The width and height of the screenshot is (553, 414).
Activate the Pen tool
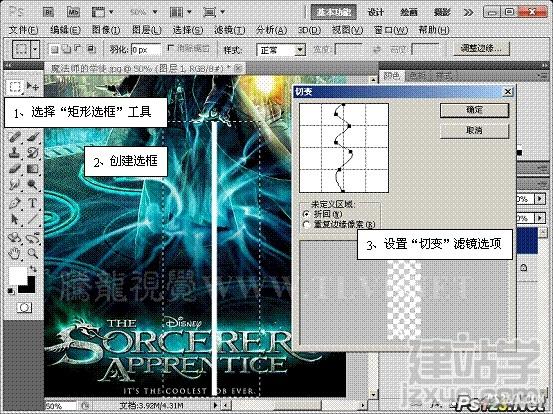14,203
